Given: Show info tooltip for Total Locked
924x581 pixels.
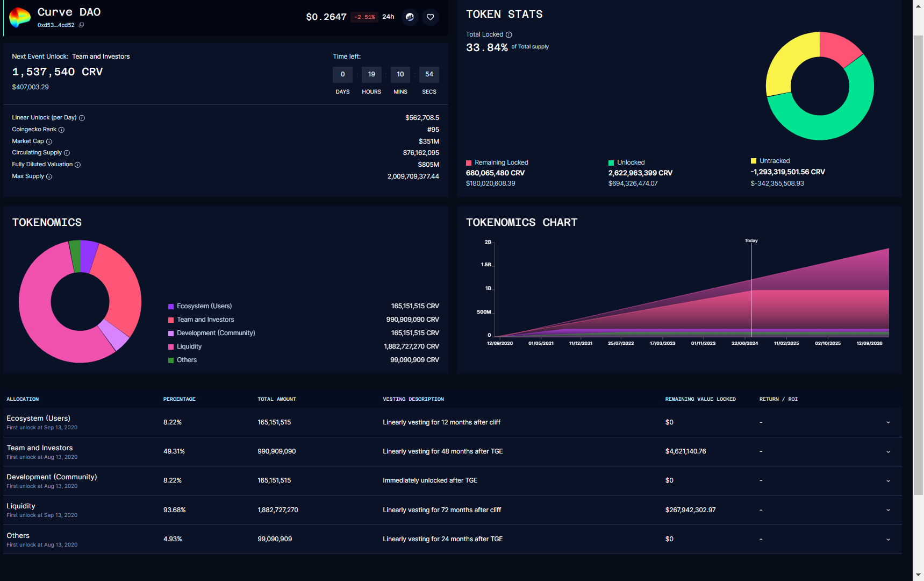Looking at the screenshot, I should pyautogui.click(x=508, y=35).
